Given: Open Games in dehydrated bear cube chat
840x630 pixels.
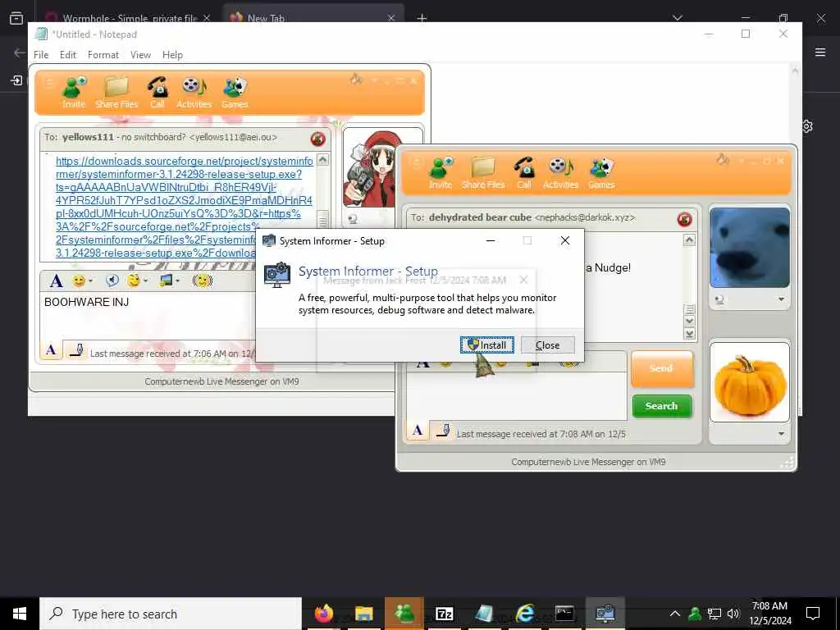Looking at the screenshot, I should [601, 173].
